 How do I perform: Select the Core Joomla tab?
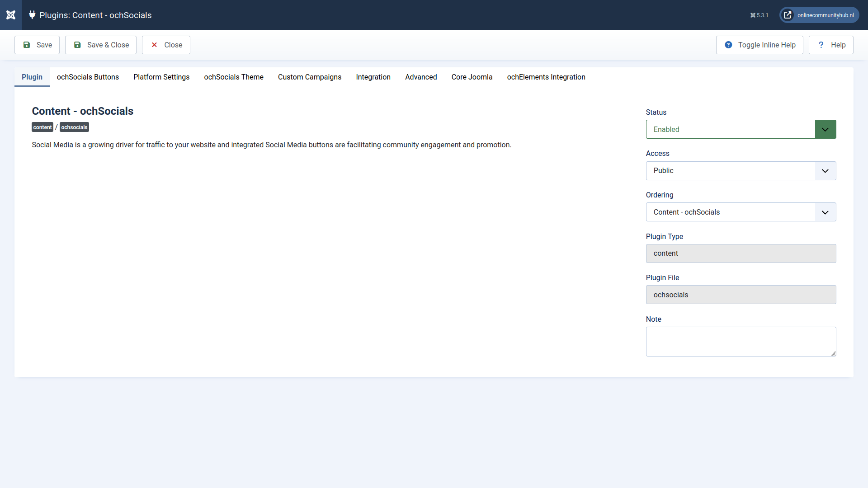[472, 77]
